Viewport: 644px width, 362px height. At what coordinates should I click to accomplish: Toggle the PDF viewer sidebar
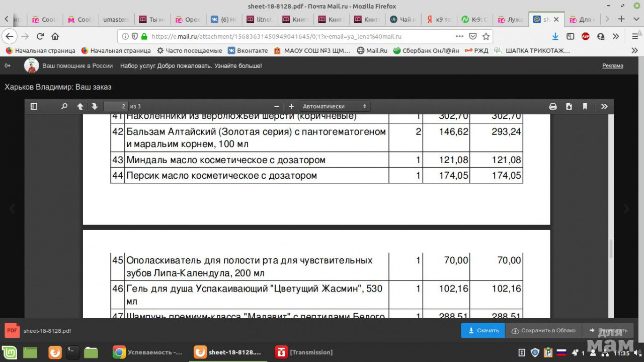click(34, 106)
